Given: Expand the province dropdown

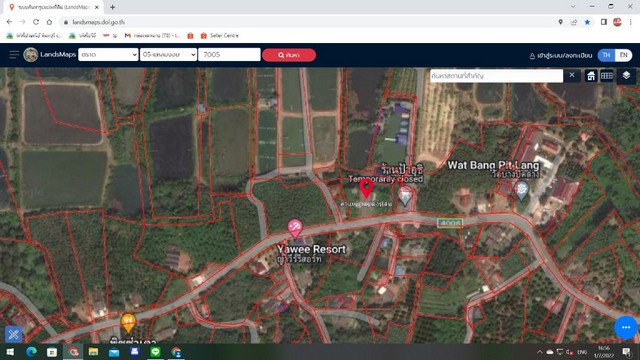Looking at the screenshot, I should [x=108, y=55].
